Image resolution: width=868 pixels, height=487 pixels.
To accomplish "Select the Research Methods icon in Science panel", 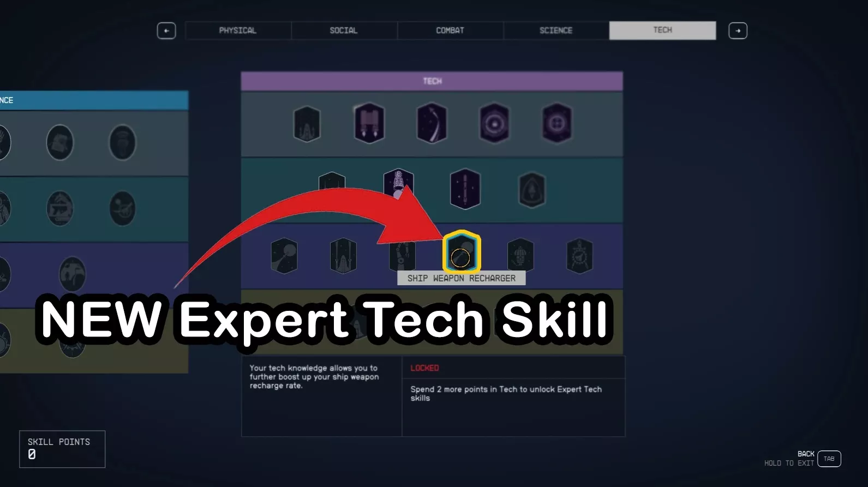I will pyautogui.click(x=60, y=142).
